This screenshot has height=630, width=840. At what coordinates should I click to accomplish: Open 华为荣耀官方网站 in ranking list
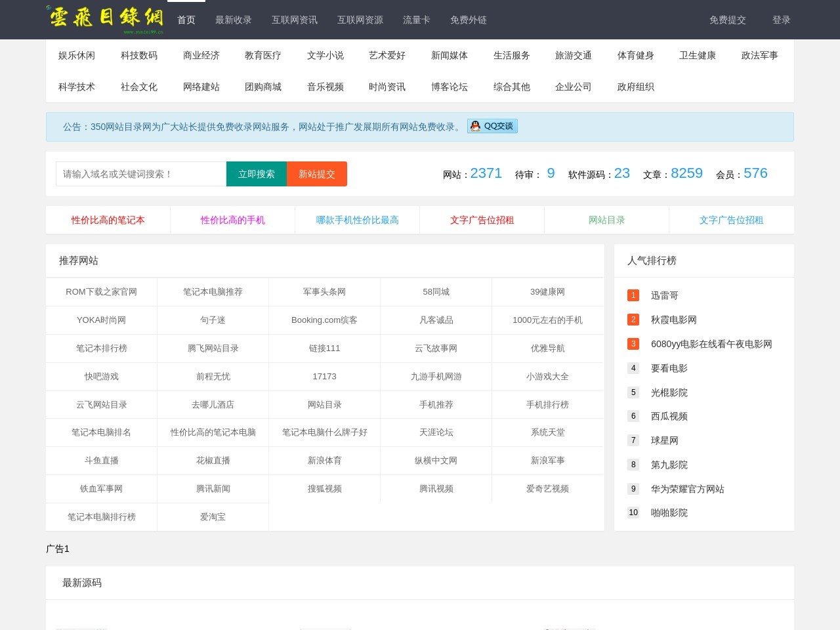[687, 489]
